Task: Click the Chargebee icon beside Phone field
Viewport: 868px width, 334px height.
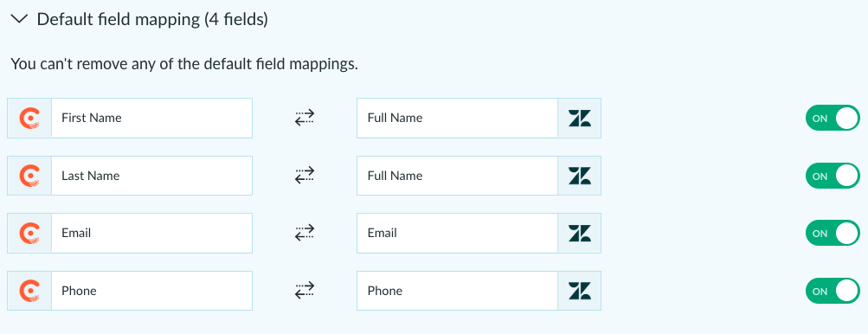Action: point(29,291)
